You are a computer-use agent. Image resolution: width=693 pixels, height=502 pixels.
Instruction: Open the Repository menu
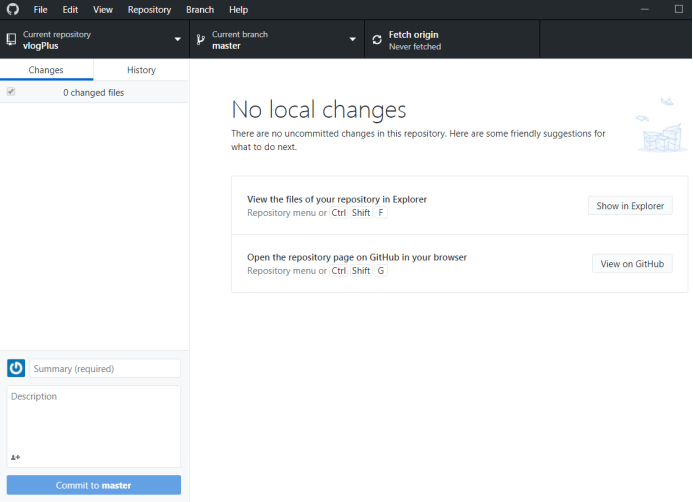tap(149, 9)
